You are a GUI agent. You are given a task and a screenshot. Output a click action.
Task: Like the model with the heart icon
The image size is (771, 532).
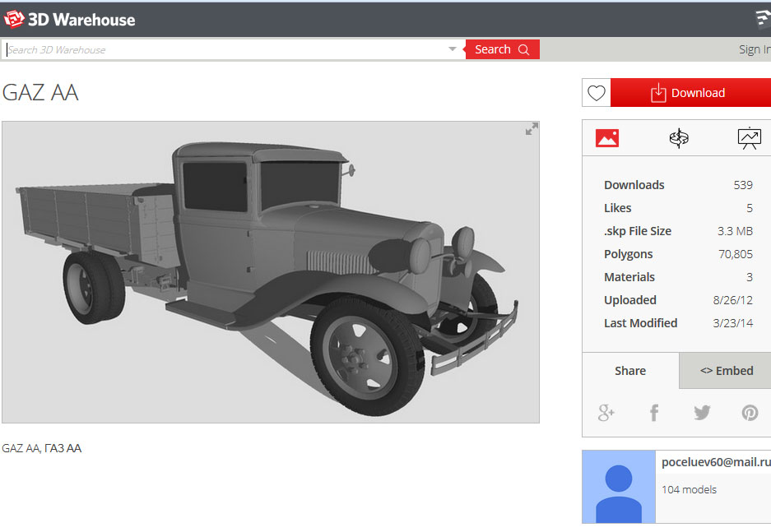point(597,93)
